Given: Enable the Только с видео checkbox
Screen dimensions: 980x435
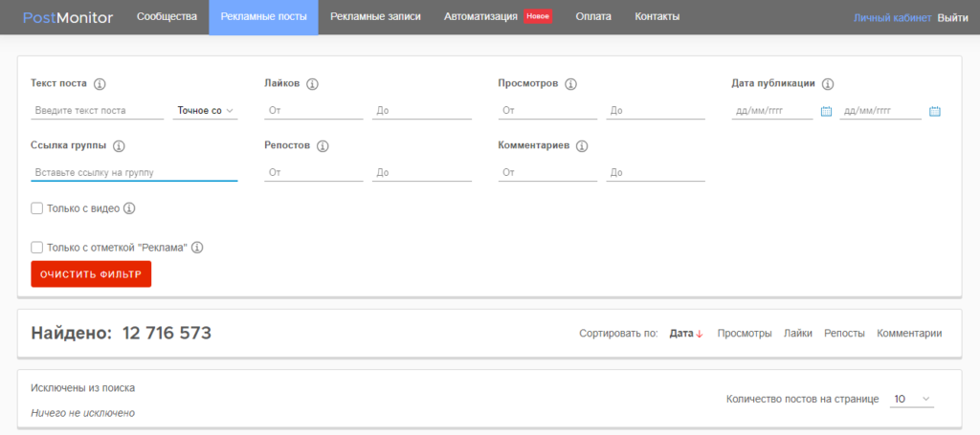Looking at the screenshot, I should click(x=37, y=208).
